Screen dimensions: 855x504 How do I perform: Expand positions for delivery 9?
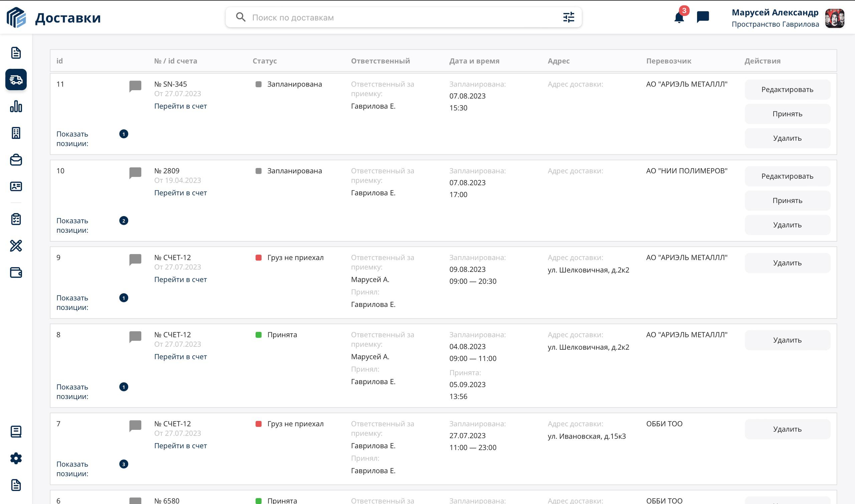tap(72, 302)
